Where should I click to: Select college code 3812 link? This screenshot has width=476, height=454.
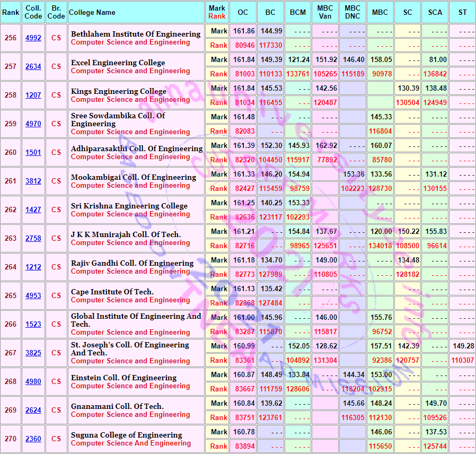pyautogui.click(x=33, y=181)
